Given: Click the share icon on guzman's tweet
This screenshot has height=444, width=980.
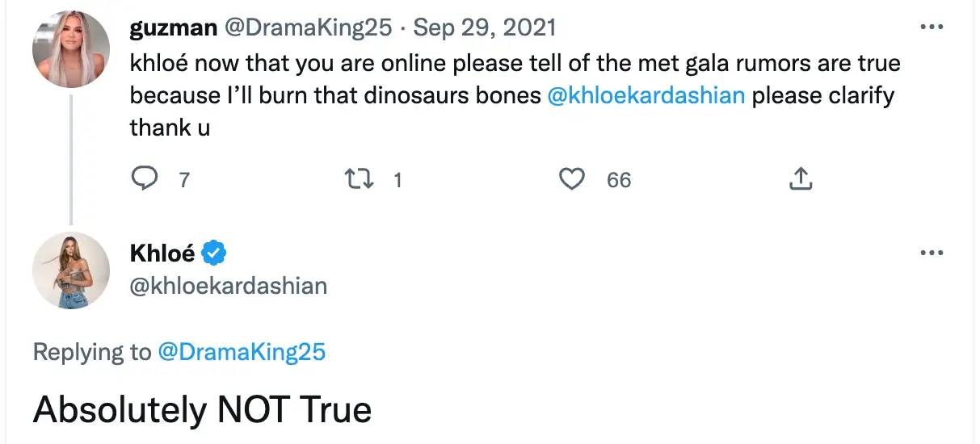Looking at the screenshot, I should 800,179.
